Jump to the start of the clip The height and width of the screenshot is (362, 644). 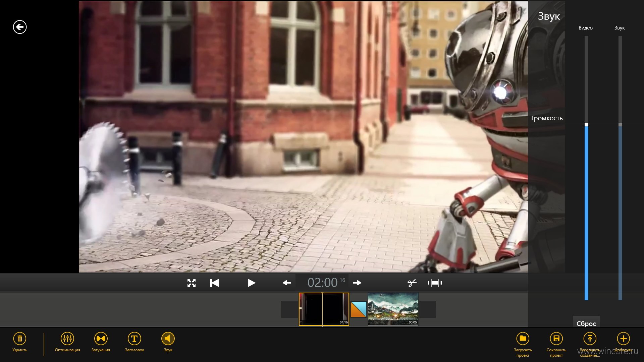(x=214, y=283)
